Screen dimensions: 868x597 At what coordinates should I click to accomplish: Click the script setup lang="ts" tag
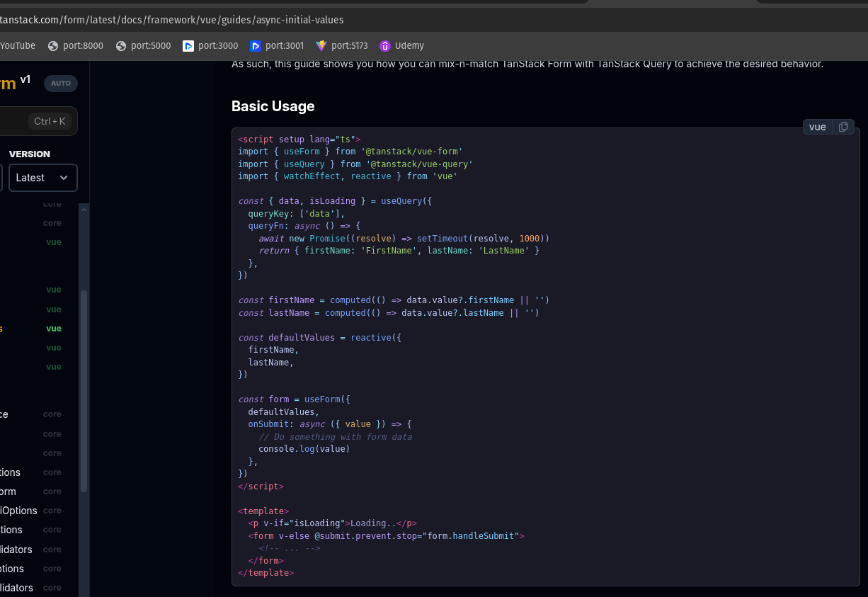299,140
